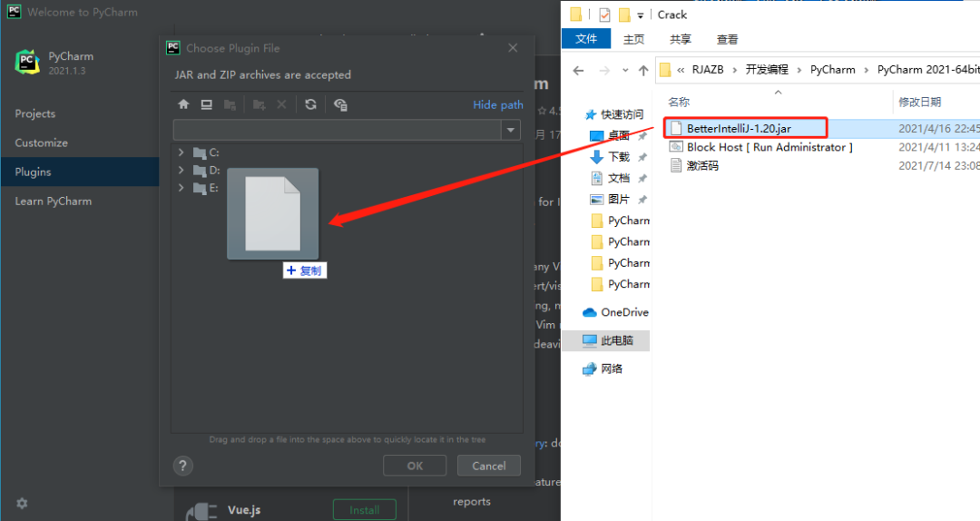The image size is (980, 521).
Task: Open OneDrive in navigation pane
Action: tap(615, 312)
